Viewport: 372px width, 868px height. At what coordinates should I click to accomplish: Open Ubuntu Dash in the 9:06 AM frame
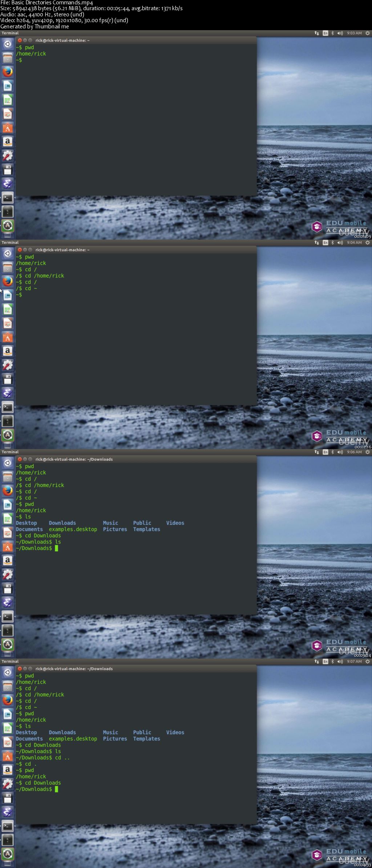pyautogui.click(x=8, y=463)
